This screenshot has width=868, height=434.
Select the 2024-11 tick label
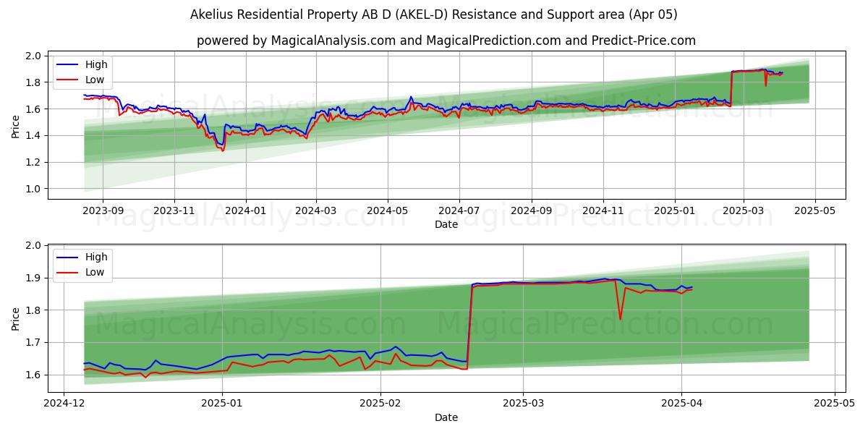[603, 210]
